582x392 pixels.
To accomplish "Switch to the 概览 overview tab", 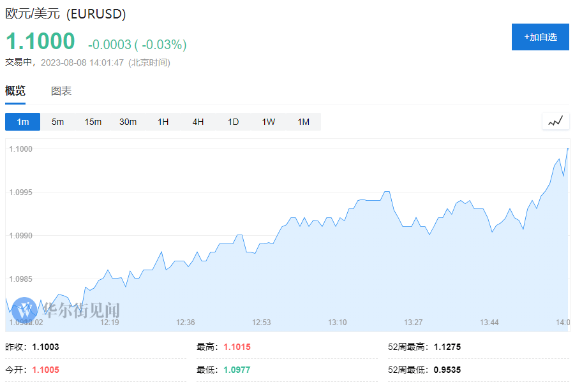I will pyautogui.click(x=15, y=91).
